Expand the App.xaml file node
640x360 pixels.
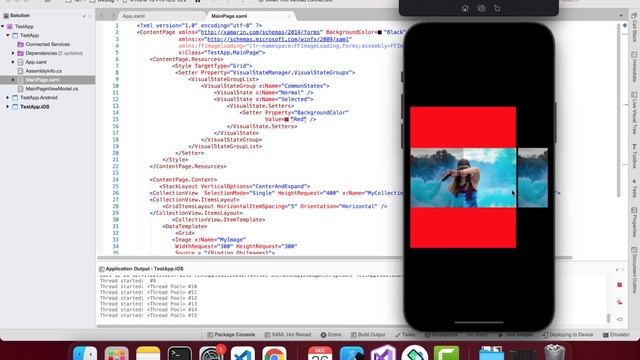click(x=13, y=62)
